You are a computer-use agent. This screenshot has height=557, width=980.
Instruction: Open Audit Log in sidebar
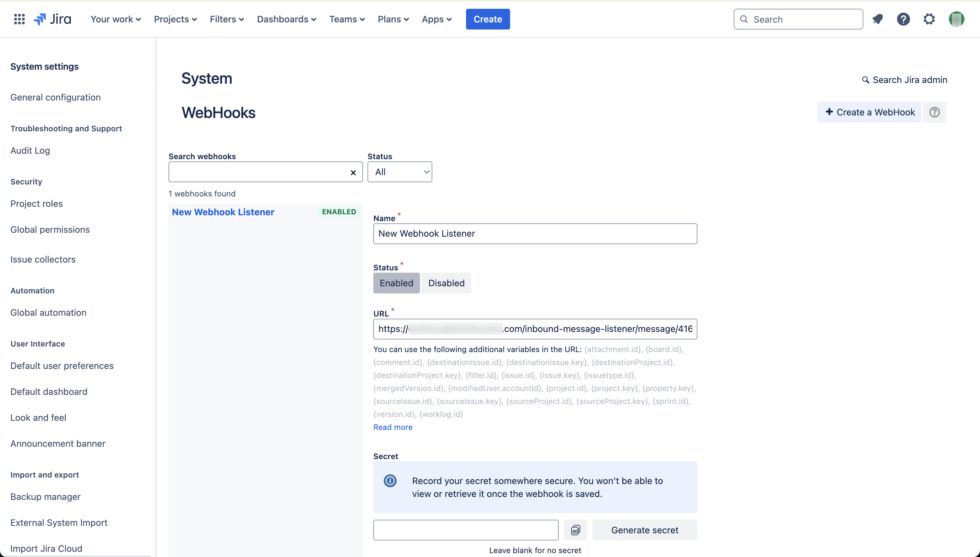click(30, 150)
